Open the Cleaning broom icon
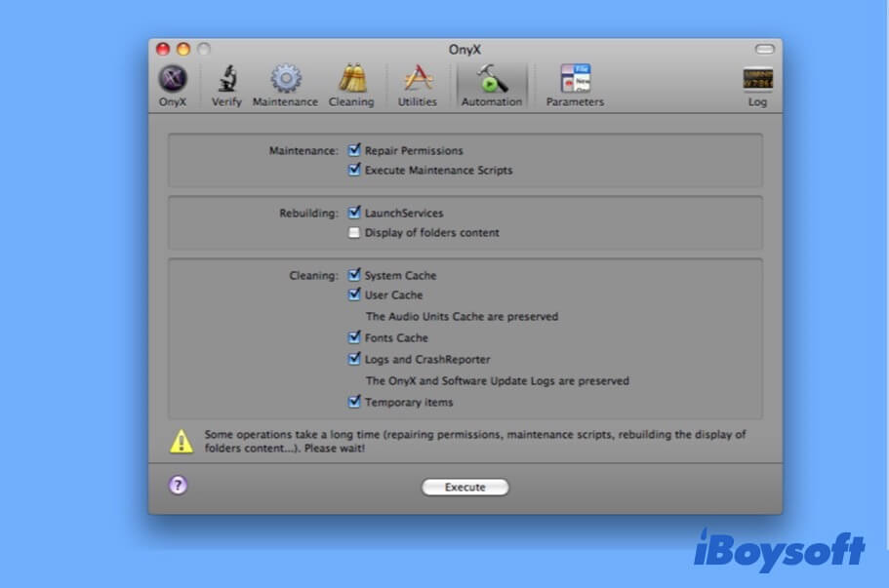Viewport: 889px width, 588px height. 350,80
